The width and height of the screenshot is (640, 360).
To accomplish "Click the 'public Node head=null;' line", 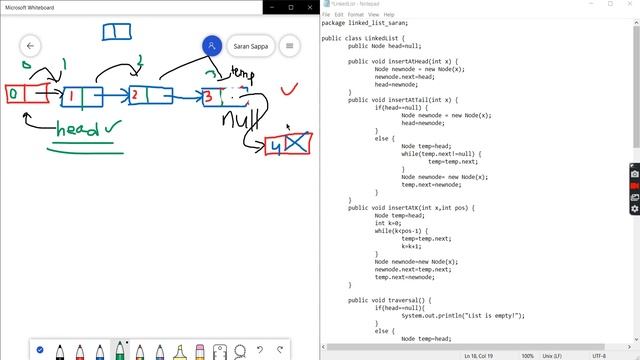I will (384, 46).
